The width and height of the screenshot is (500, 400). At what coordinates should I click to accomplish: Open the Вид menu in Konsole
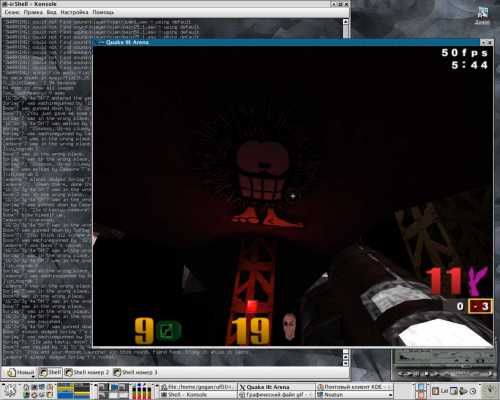[51, 12]
